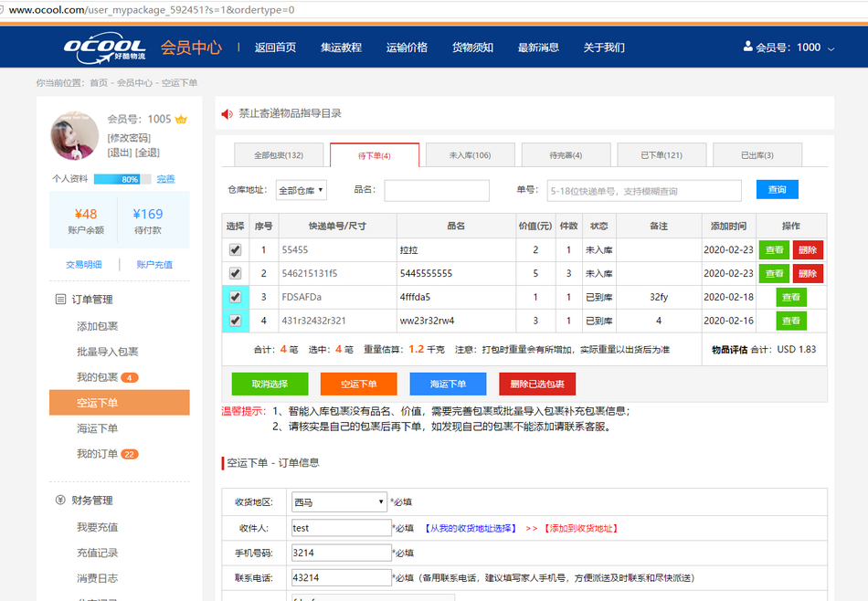The height and width of the screenshot is (601, 868).
Task: Switch to the 未入库(106) tab
Action: 470,155
